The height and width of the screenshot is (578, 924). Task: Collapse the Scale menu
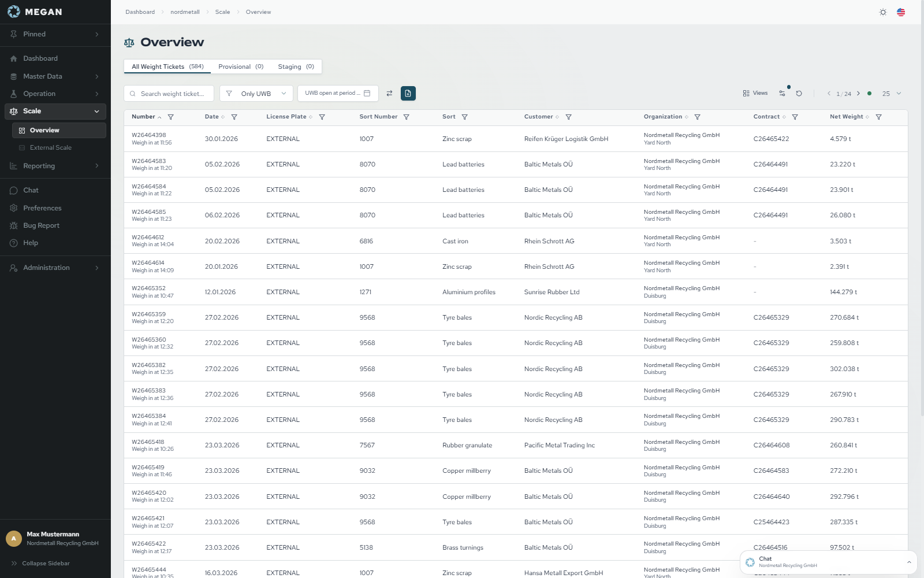[x=55, y=111]
